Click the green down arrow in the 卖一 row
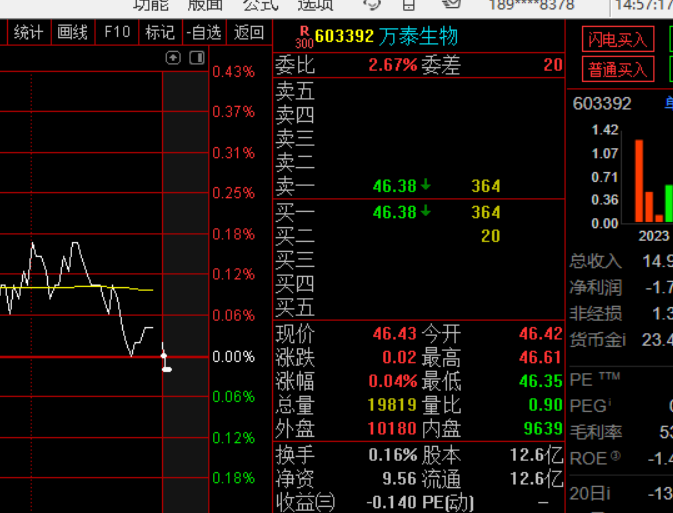 pos(426,185)
